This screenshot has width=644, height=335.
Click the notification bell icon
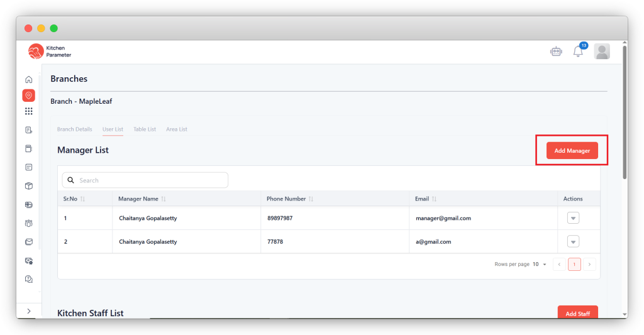(578, 52)
